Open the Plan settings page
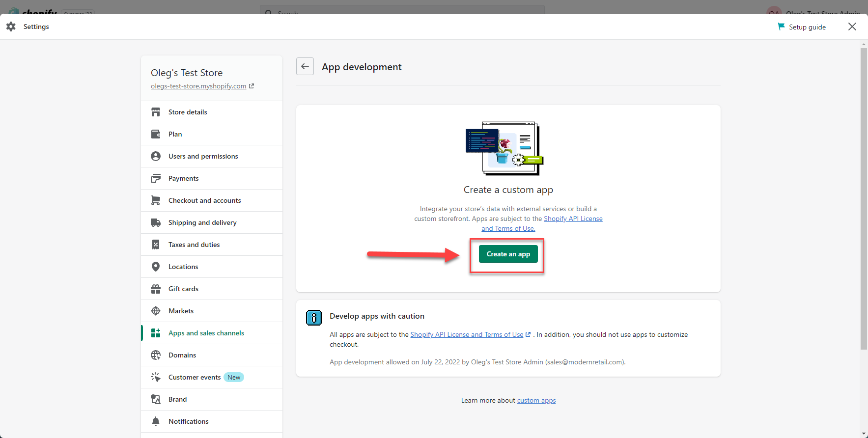Image resolution: width=868 pixels, height=438 pixels. point(212,134)
